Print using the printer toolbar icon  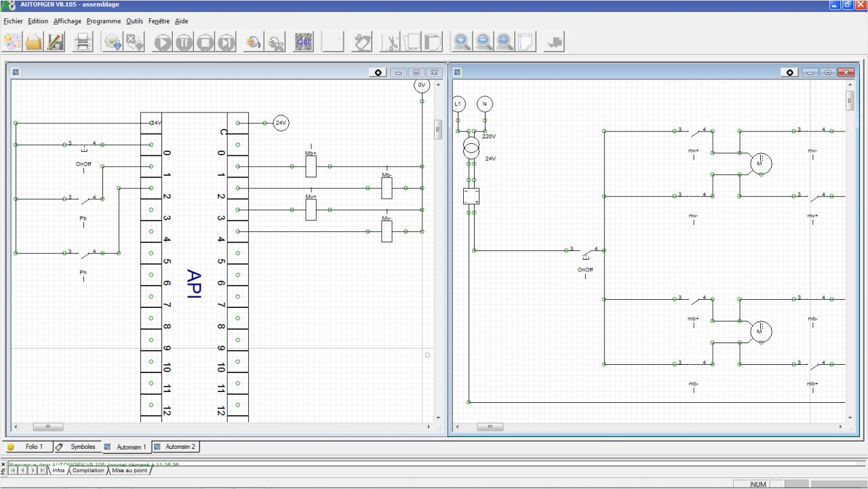tap(83, 42)
